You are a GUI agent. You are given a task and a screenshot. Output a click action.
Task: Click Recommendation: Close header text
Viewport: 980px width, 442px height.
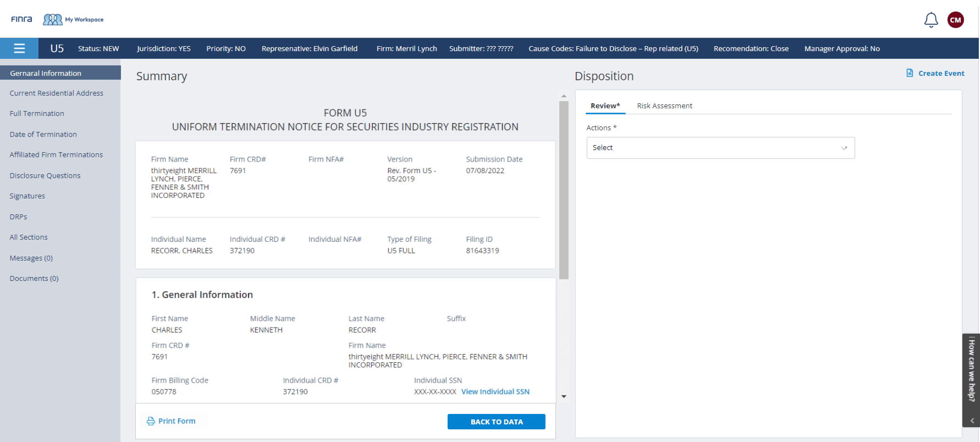pyautogui.click(x=751, y=48)
